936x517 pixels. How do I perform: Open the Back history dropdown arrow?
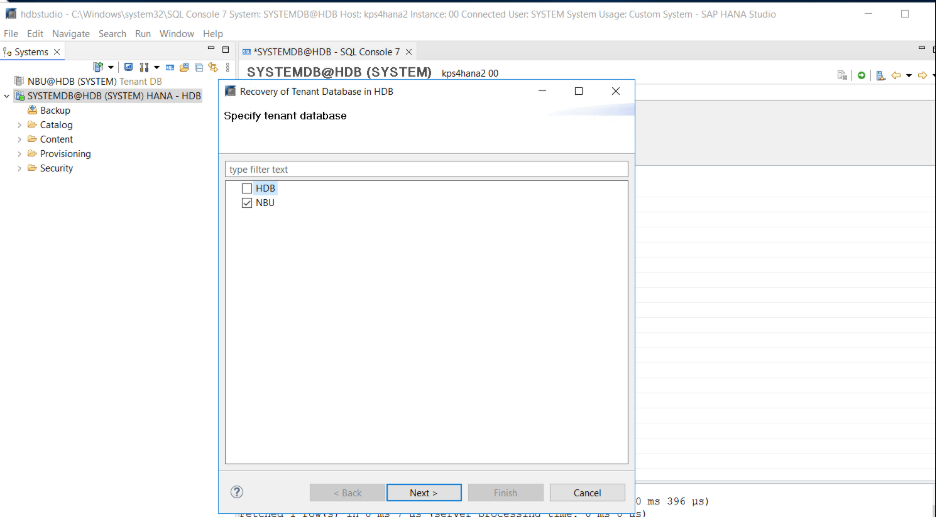[x=909, y=75]
